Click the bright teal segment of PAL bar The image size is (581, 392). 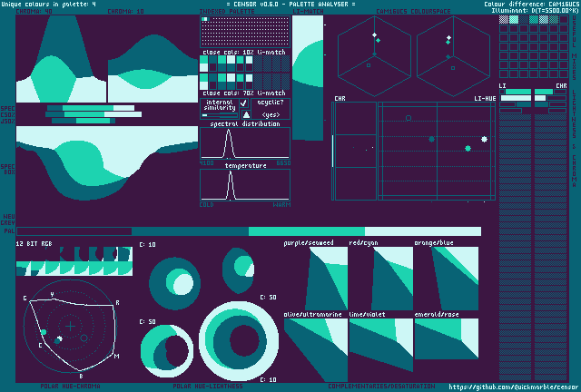click(x=307, y=231)
